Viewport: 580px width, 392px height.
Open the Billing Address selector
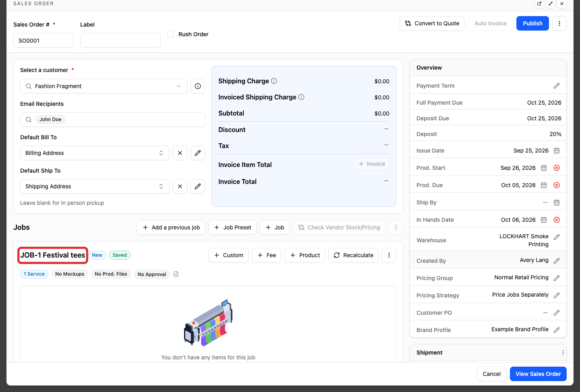95,153
